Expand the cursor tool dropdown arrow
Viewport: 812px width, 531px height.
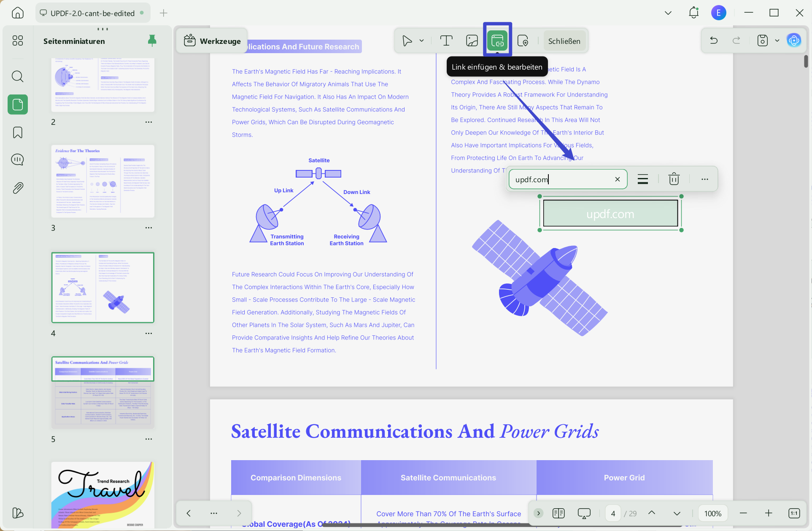(421, 41)
